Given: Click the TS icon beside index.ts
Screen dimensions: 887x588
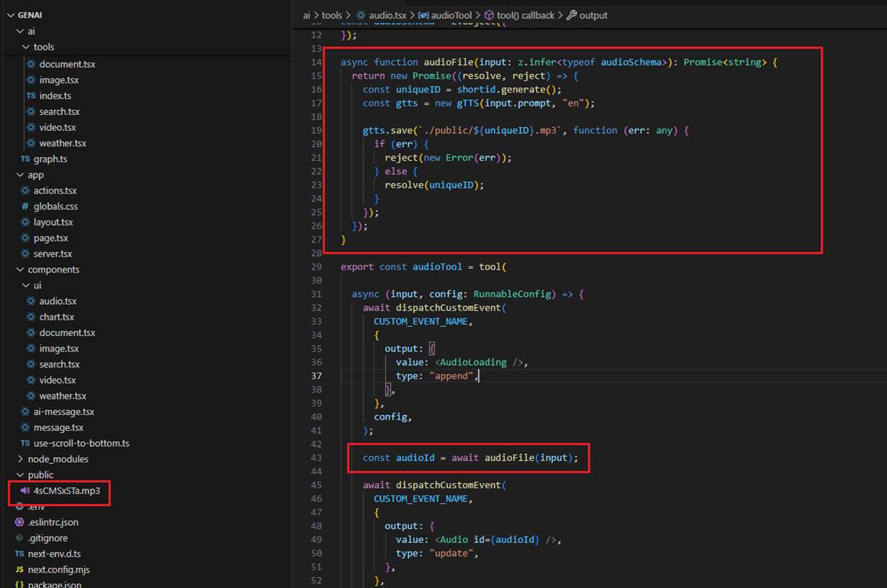Looking at the screenshot, I should click(31, 96).
